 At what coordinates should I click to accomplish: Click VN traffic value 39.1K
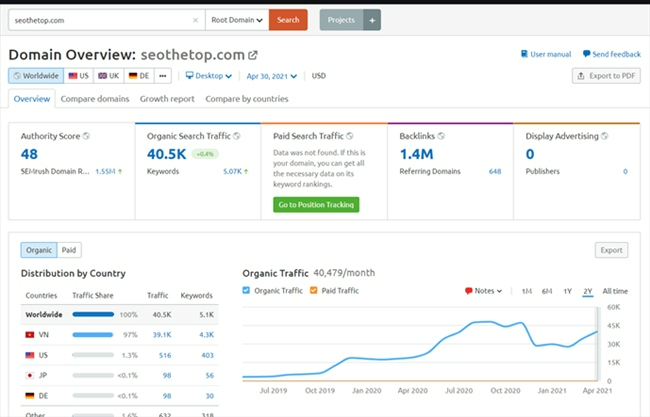(x=162, y=335)
